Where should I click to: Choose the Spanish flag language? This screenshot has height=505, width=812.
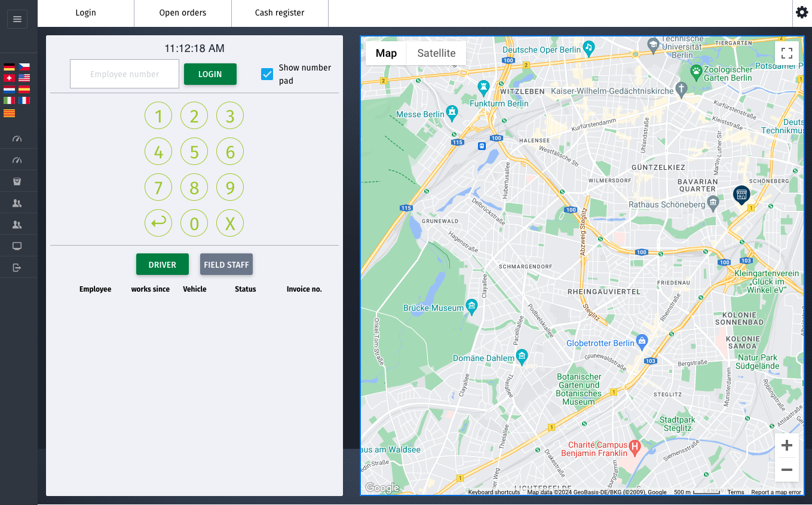pyautogui.click(x=24, y=89)
